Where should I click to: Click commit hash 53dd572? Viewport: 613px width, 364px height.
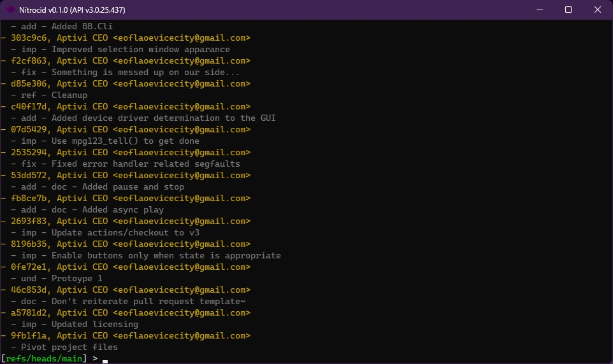(28, 176)
